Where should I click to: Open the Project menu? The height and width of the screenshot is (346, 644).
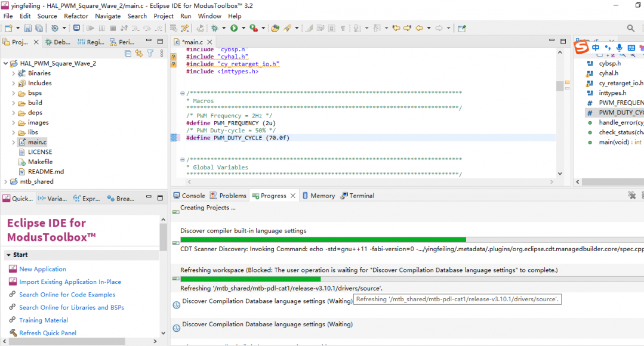pyautogui.click(x=163, y=16)
